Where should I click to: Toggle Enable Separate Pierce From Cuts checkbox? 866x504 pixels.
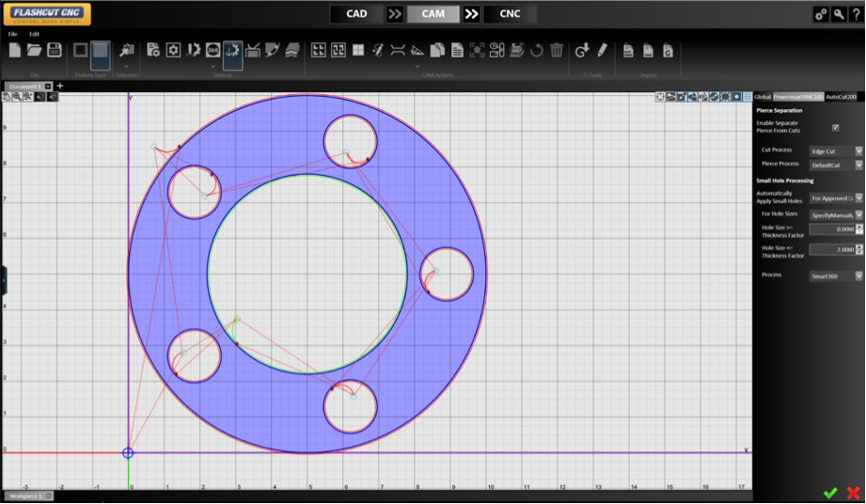coord(835,127)
